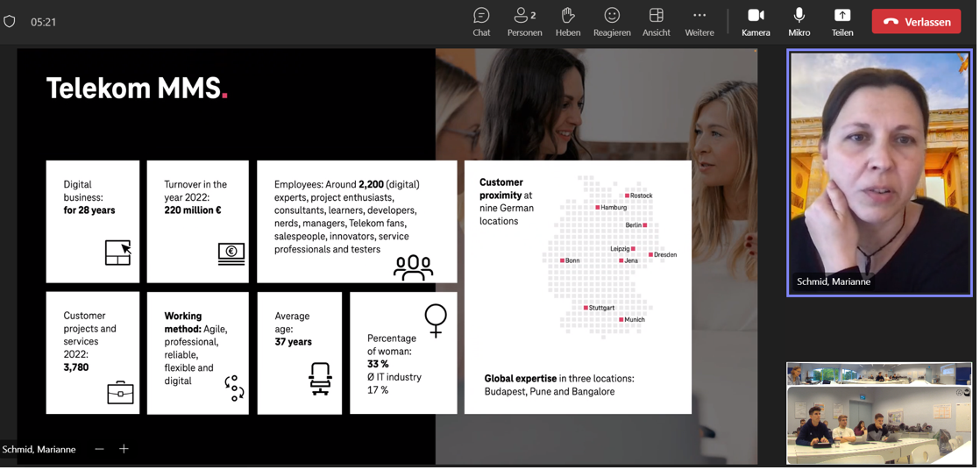Viewport: 980px width, 470px height.
Task: Click the screen cursor digital business icon
Action: click(118, 253)
